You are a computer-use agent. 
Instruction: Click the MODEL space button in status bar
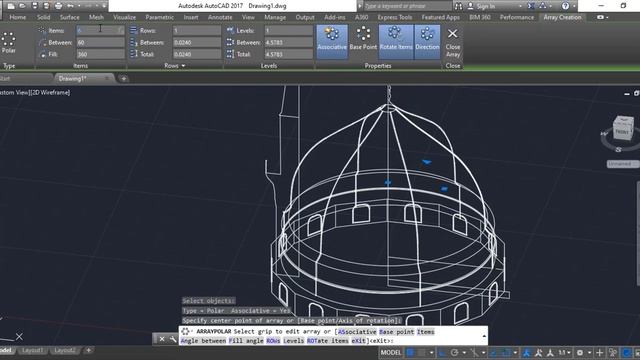391,352
